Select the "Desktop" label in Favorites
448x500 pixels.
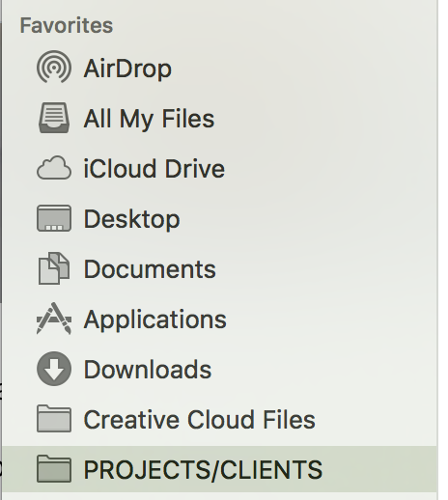tap(131, 219)
